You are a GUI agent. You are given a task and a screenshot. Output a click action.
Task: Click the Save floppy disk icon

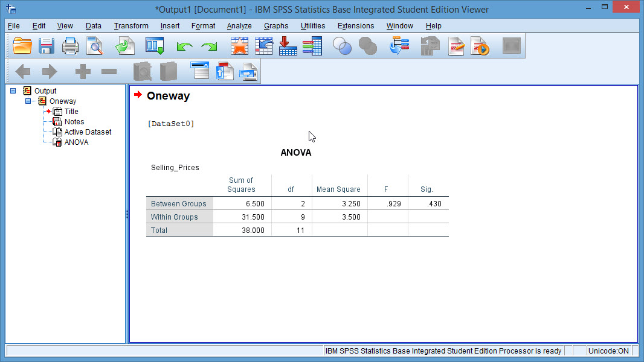[47, 46]
